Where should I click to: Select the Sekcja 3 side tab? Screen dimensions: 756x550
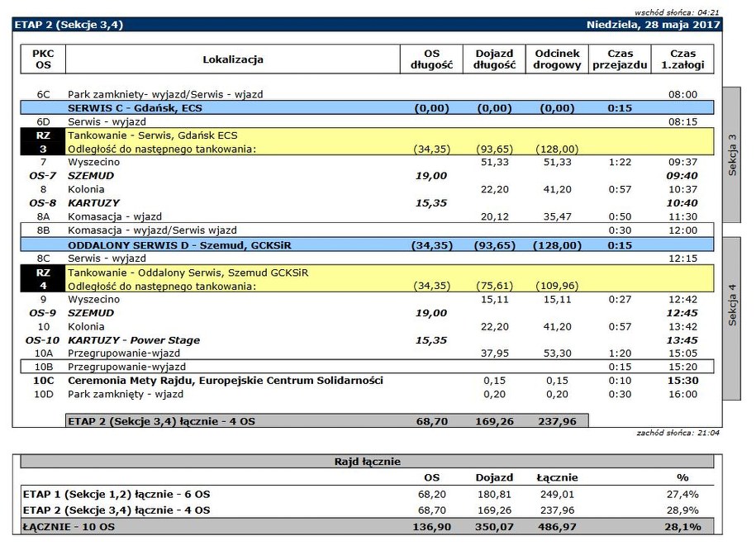732,154
